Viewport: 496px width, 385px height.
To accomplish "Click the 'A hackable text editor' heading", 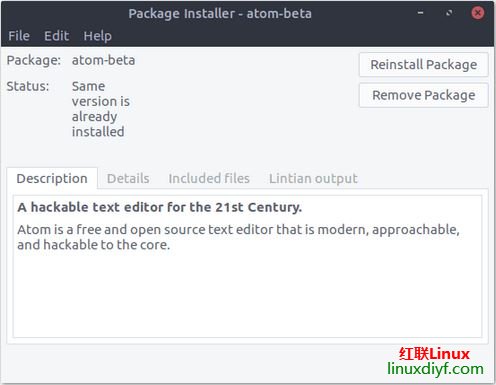I will tap(160, 207).
